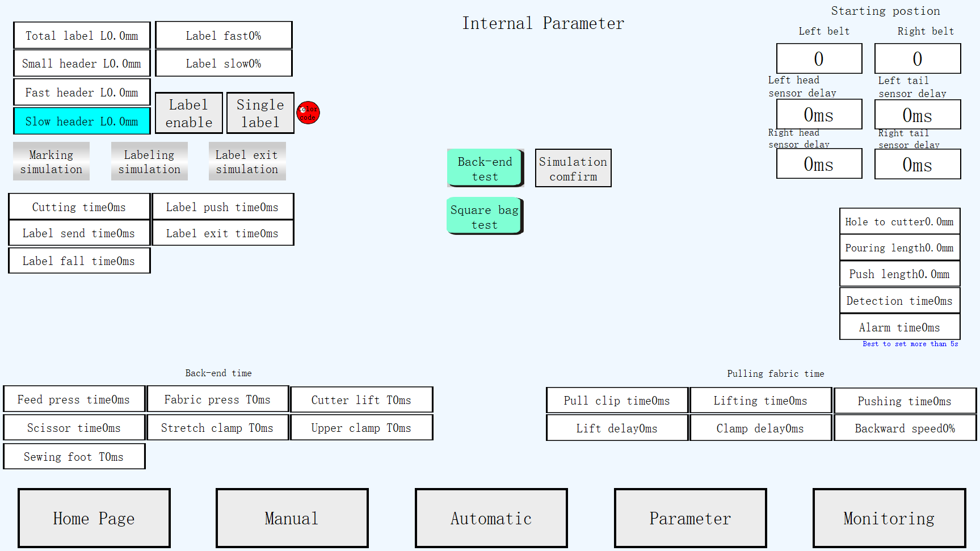
Task: Edit Total label L field
Action: [82, 35]
